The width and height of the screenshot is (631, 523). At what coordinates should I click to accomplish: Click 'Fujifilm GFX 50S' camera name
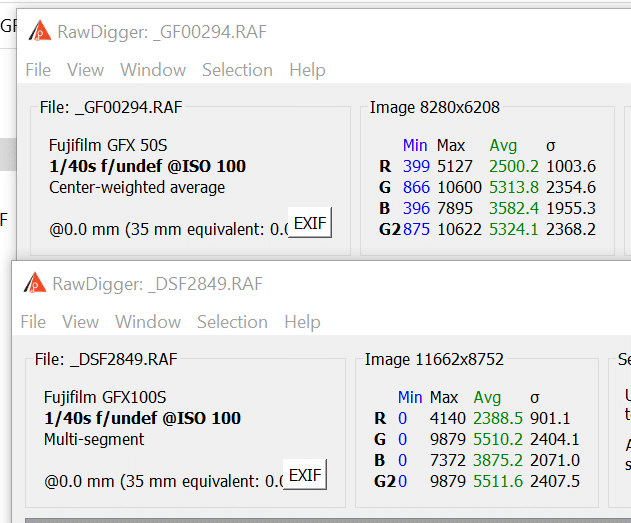pyautogui.click(x=108, y=145)
